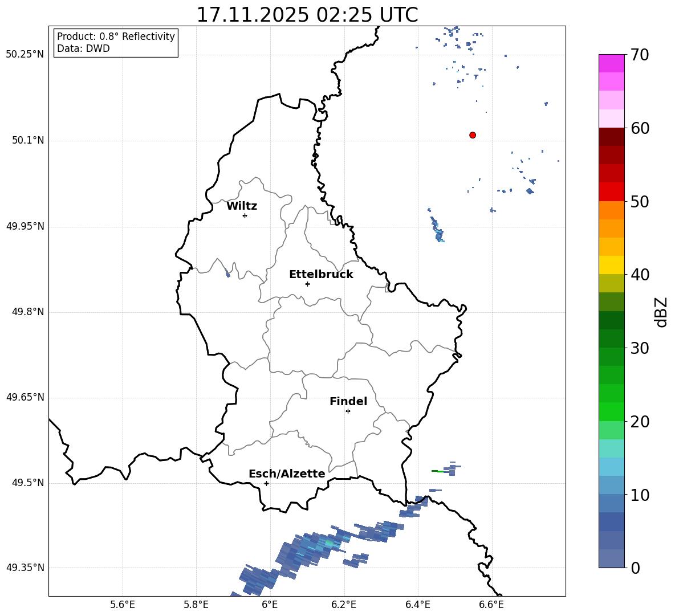
Task: Click the colorbar tick label 10
Action: click(640, 495)
